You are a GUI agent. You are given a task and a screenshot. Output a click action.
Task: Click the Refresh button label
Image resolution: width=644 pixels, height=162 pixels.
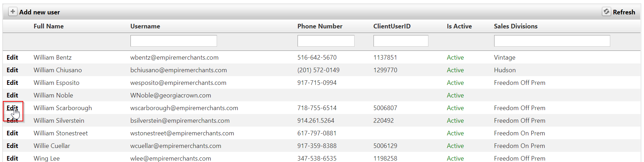pos(624,12)
